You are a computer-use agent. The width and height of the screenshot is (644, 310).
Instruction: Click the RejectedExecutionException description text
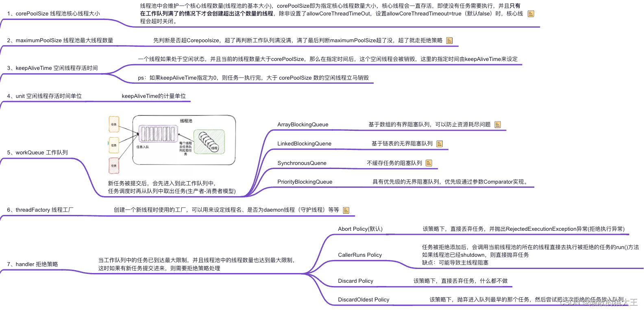tap(524, 229)
